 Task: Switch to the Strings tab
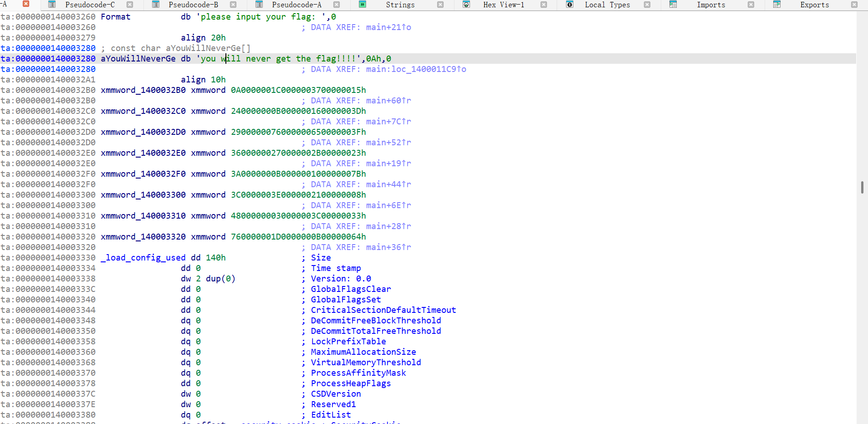(x=400, y=5)
